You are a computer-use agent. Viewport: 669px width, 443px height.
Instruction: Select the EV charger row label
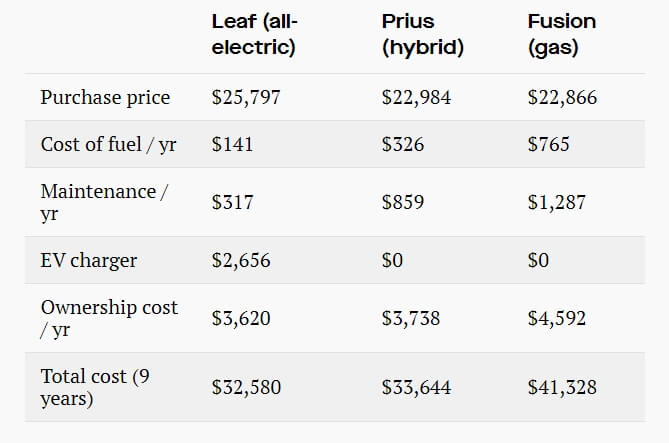[89, 260]
